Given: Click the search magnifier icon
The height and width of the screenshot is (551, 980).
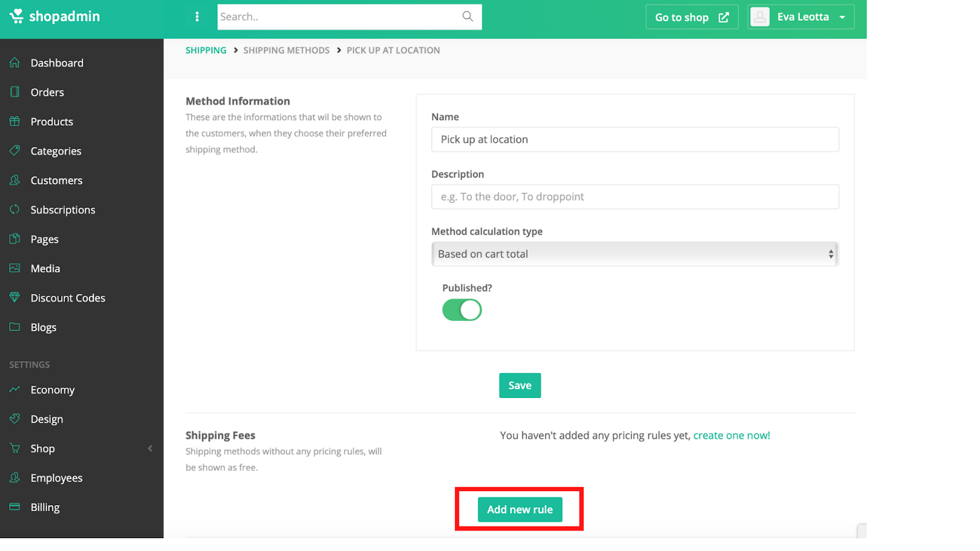Looking at the screenshot, I should click(467, 17).
